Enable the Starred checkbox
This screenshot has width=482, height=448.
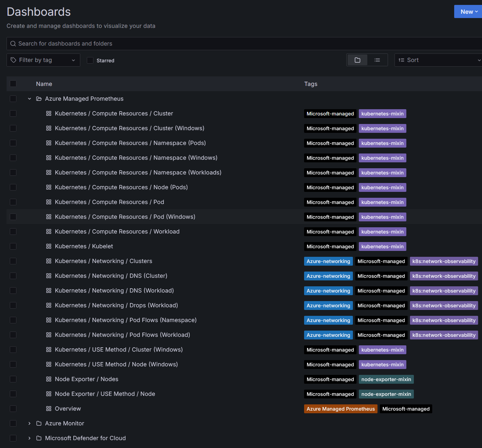[90, 60]
